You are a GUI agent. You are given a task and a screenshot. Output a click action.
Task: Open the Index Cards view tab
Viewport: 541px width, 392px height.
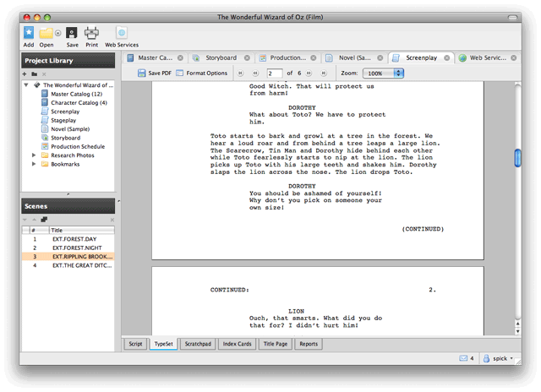click(x=237, y=344)
